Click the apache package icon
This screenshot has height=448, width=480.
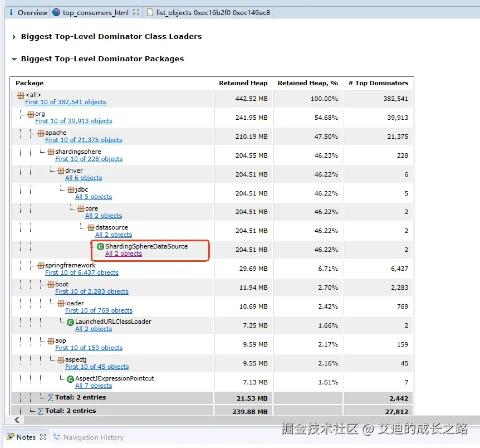pyautogui.click(x=41, y=133)
